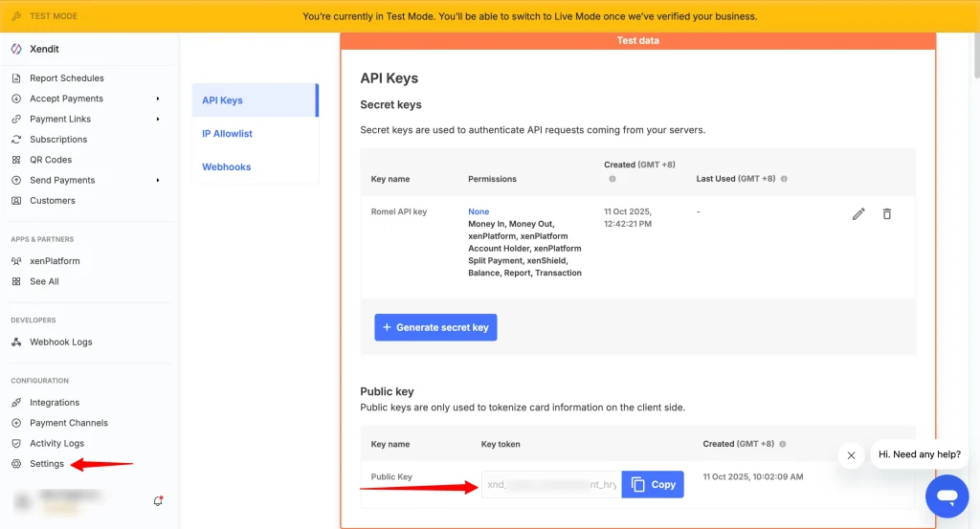Screen dimensions: 980x529
Task: Switch to the Webhooks tab
Action: [226, 167]
